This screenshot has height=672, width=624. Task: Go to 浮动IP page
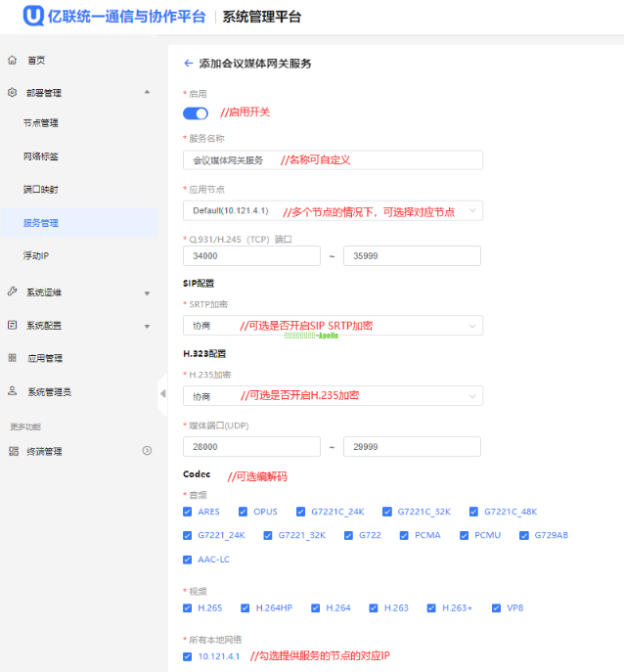click(x=36, y=255)
